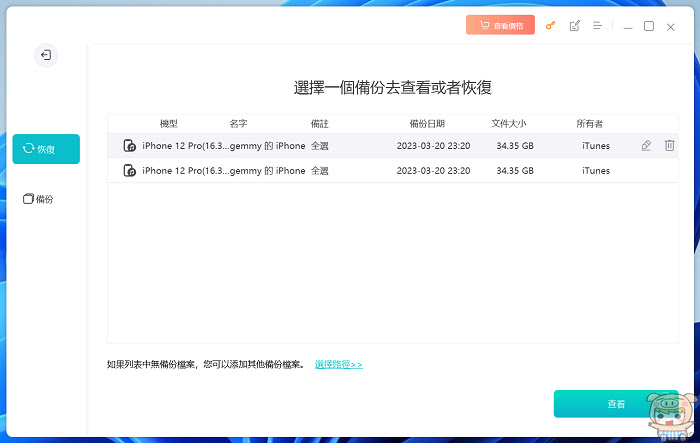700x443 pixels.
Task: Click the edit pencil icon on first backup row
Action: coord(646,145)
